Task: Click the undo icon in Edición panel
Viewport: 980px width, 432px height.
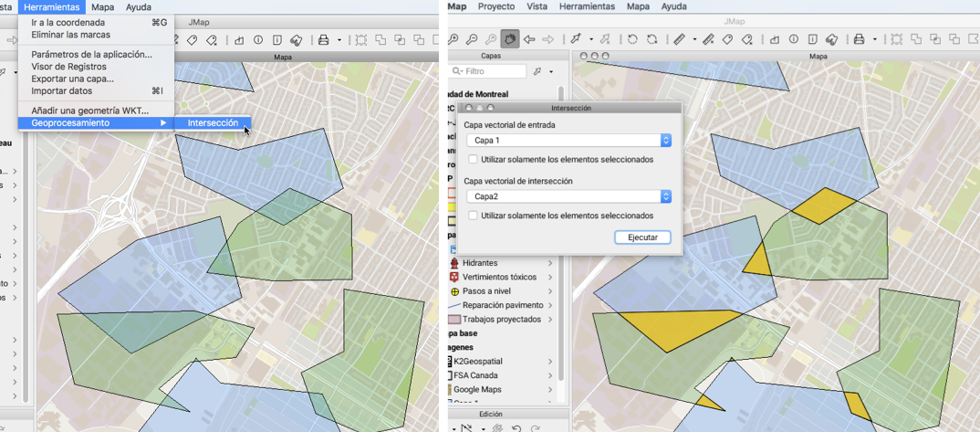Action: pyautogui.click(x=517, y=427)
